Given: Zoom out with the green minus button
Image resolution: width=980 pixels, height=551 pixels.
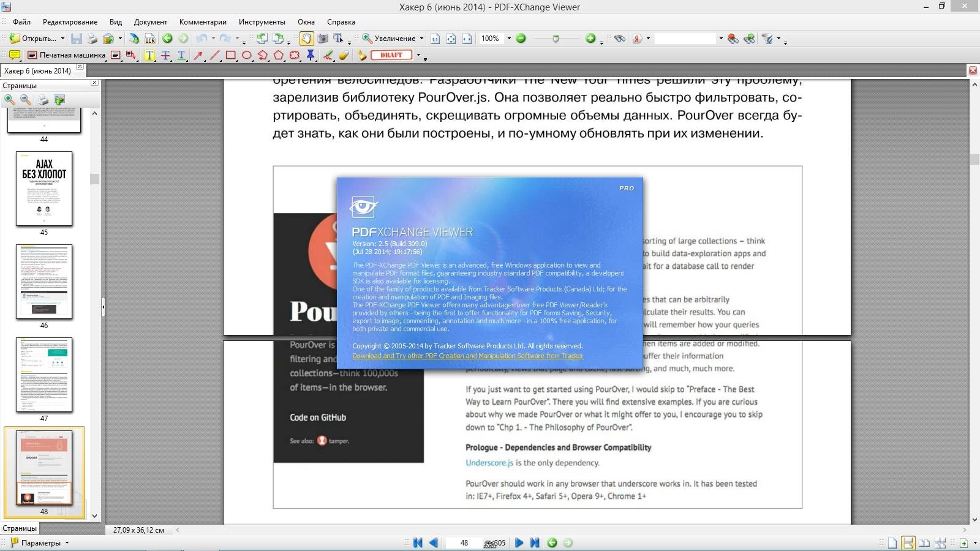Looking at the screenshot, I should click(x=521, y=39).
